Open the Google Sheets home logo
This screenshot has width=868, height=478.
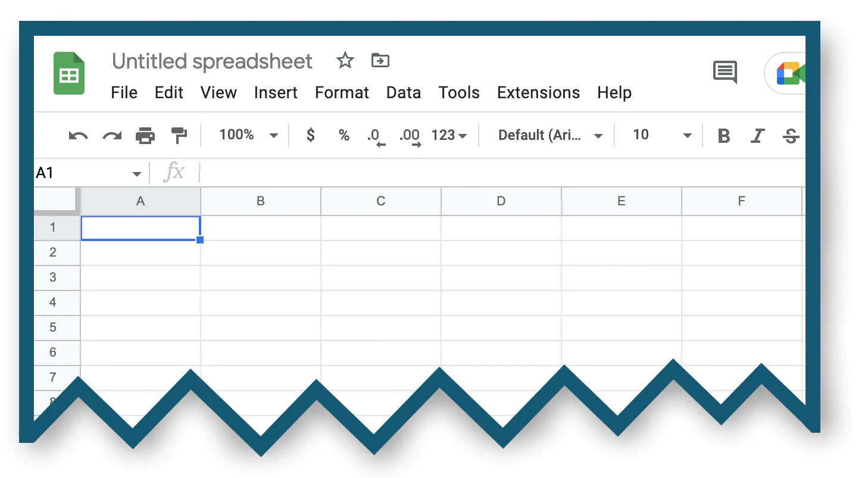69,73
